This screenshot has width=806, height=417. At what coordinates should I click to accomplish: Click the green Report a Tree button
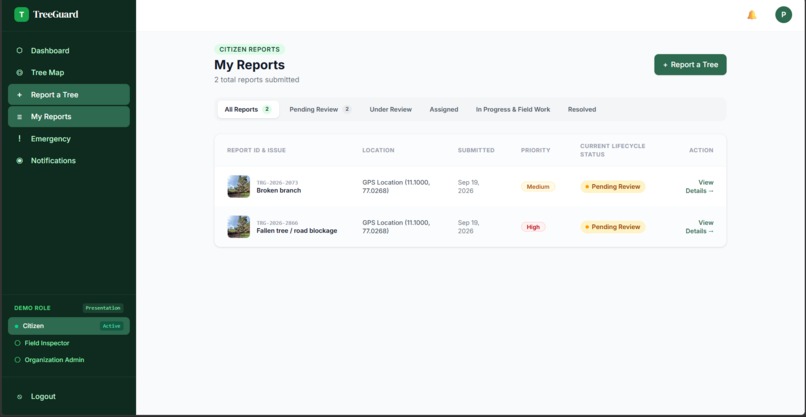pyautogui.click(x=690, y=65)
